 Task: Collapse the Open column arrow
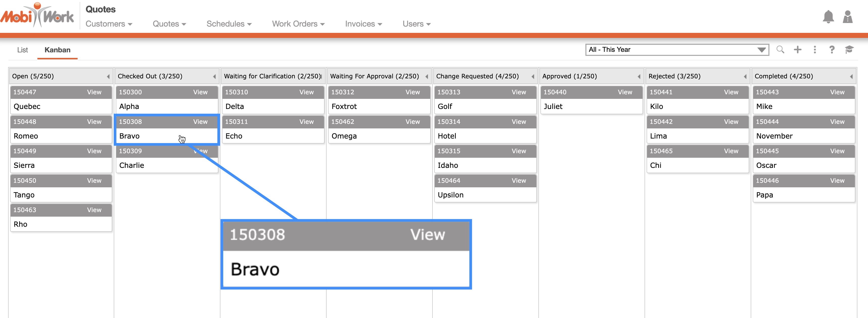tap(108, 77)
